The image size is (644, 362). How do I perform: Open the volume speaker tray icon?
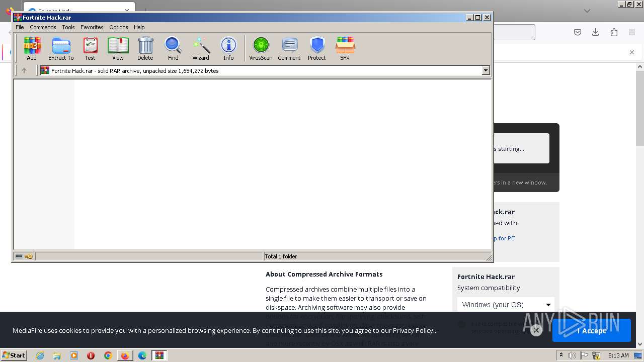coord(573,355)
